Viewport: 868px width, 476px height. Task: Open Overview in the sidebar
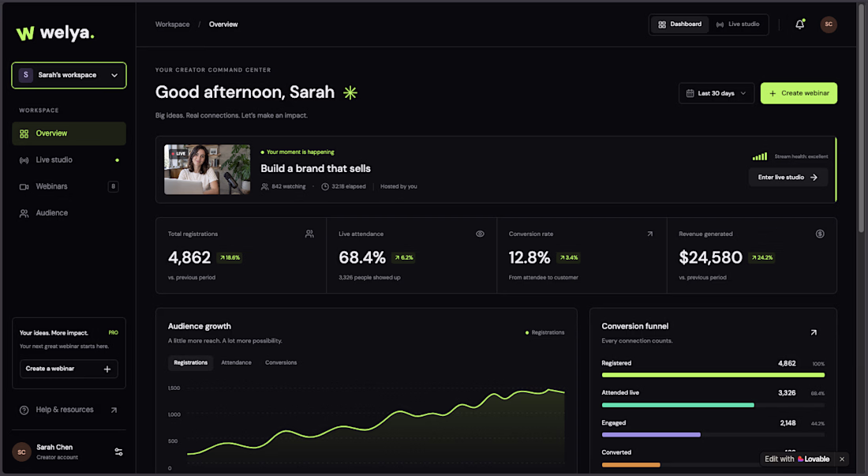[x=69, y=133]
